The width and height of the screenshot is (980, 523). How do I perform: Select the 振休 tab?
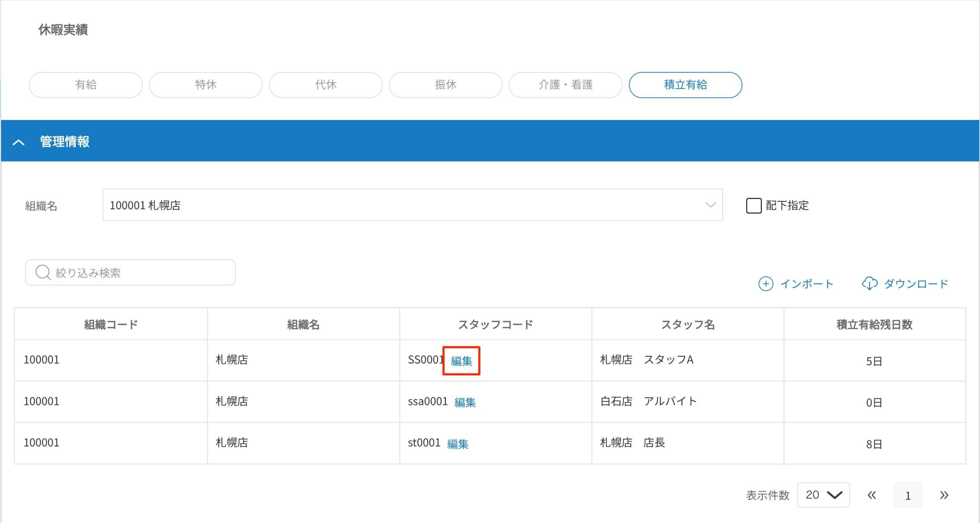(446, 85)
